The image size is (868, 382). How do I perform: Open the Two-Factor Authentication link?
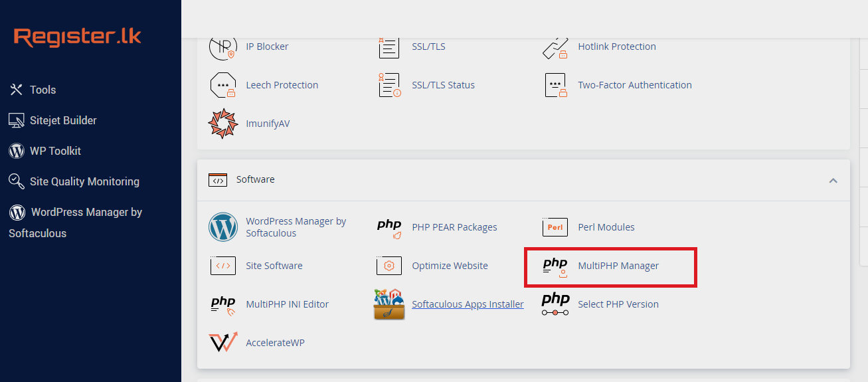pyautogui.click(x=635, y=85)
